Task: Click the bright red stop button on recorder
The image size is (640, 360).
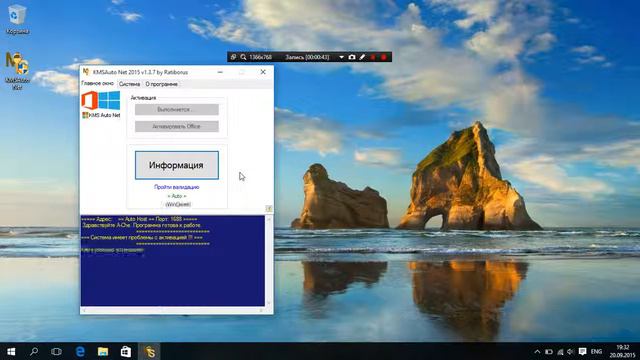Action: click(384, 57)
